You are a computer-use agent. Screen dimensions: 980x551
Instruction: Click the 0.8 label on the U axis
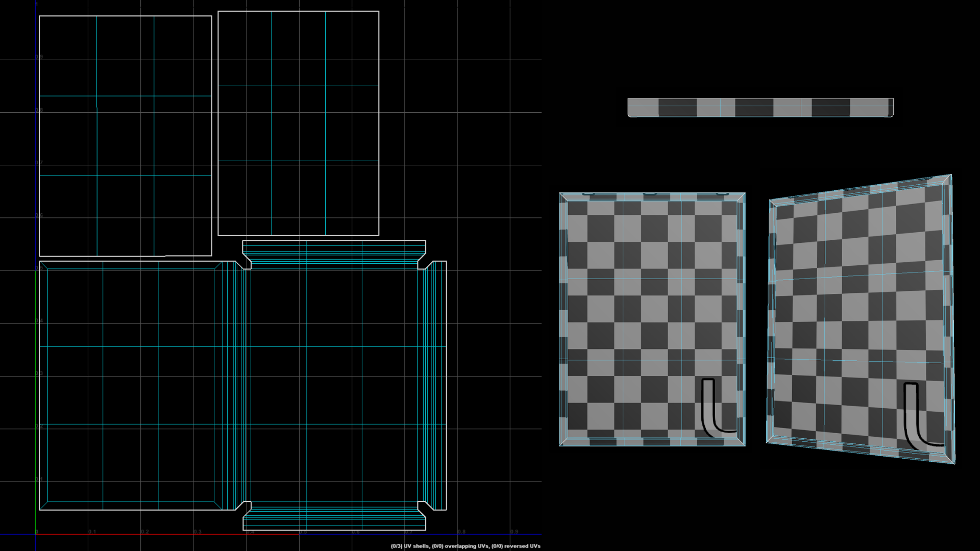click(461, 532)
